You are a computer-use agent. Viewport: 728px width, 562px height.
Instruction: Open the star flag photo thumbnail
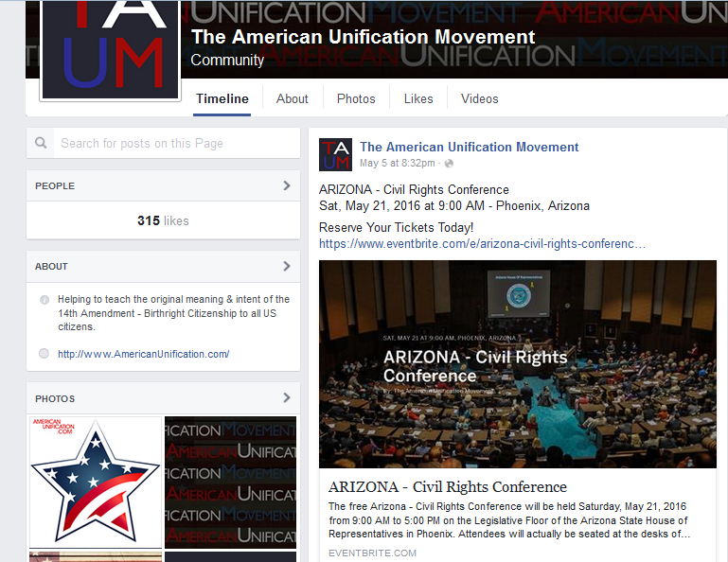point(96,482)
